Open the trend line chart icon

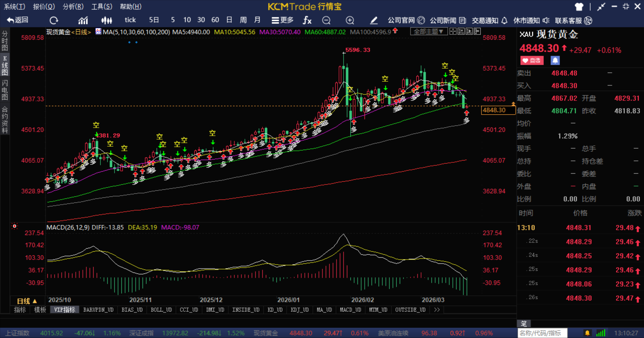click(83, 20)
